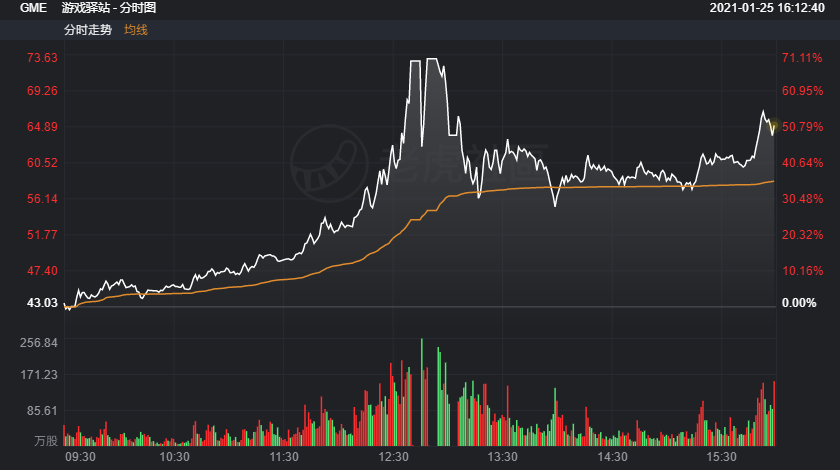This screenshot has height=470, width=840.
Task: Click the 69.26 price label
Action: (x=42, y=91)
